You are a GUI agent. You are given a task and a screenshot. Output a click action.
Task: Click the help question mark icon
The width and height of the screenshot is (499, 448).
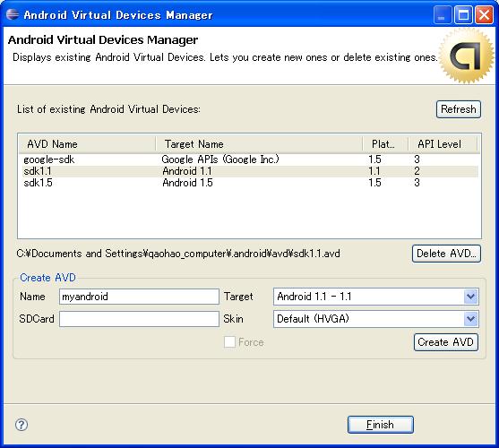[22, 425]
